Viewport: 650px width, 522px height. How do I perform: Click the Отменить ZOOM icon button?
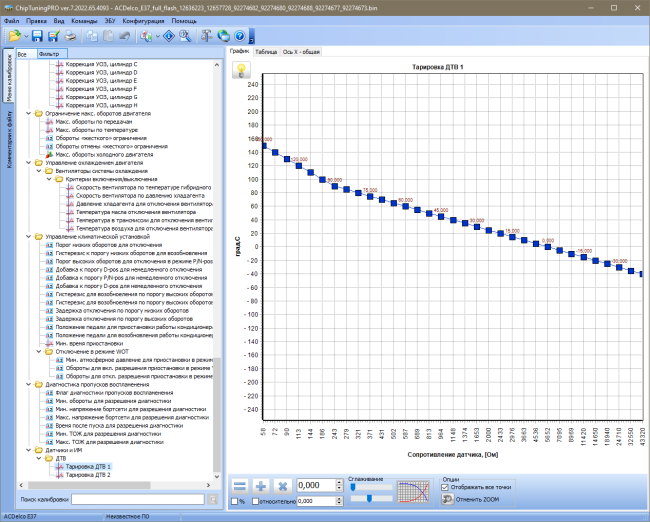[447, 499]
